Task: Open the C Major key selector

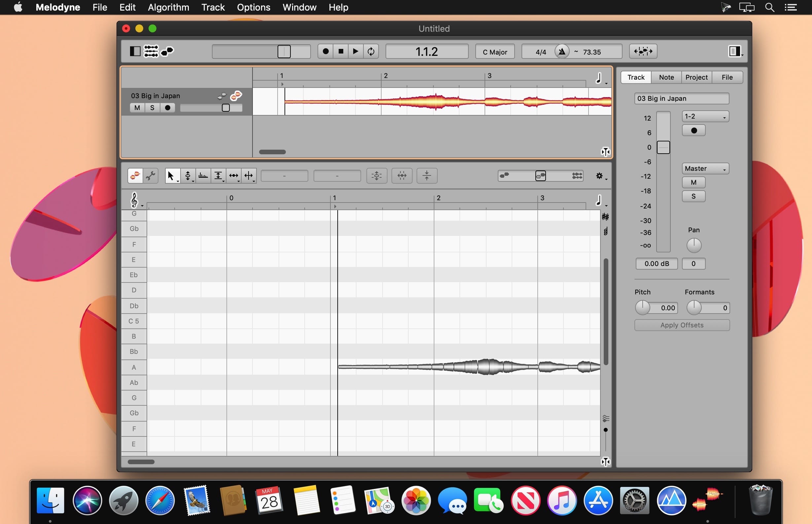Action: tap(494, 52)
